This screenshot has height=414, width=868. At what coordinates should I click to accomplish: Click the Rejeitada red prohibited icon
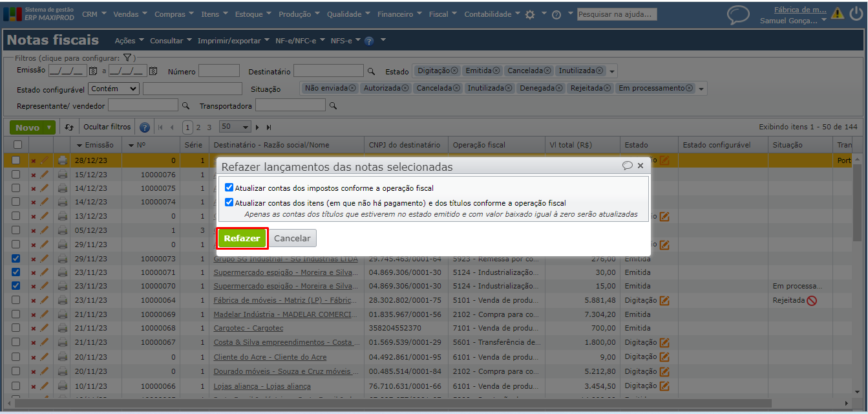(x=812, y=300)
